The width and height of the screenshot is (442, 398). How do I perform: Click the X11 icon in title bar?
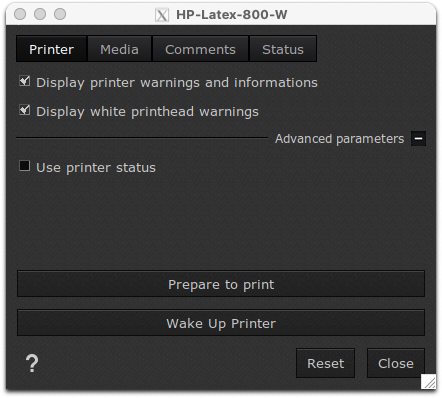click(x=162, y=15)
